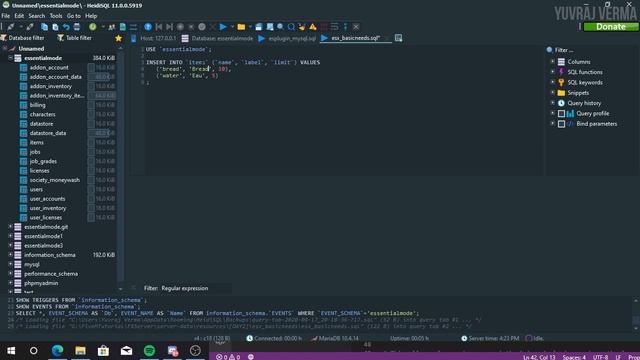This screenshot has height=360, width=640.
Task: Click the green export SQL file icon
Action: click(x=122, y=27)
